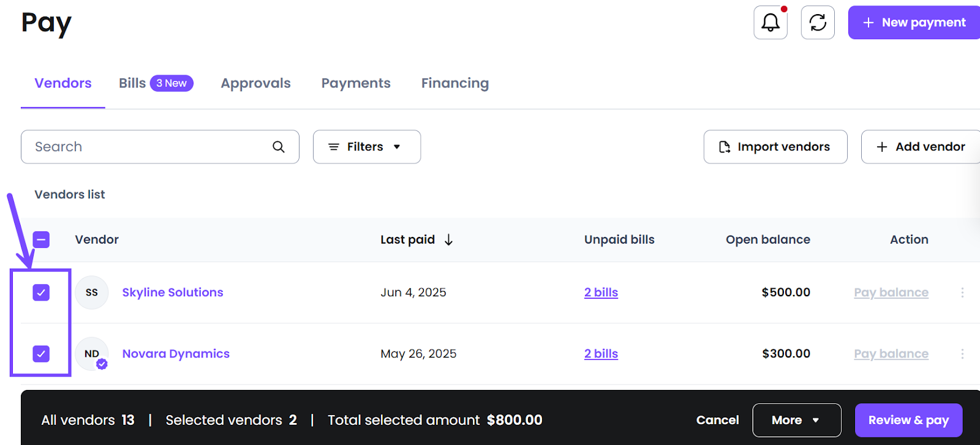
Task: Click the Last paid sort arrow
Action: (448, 240)
